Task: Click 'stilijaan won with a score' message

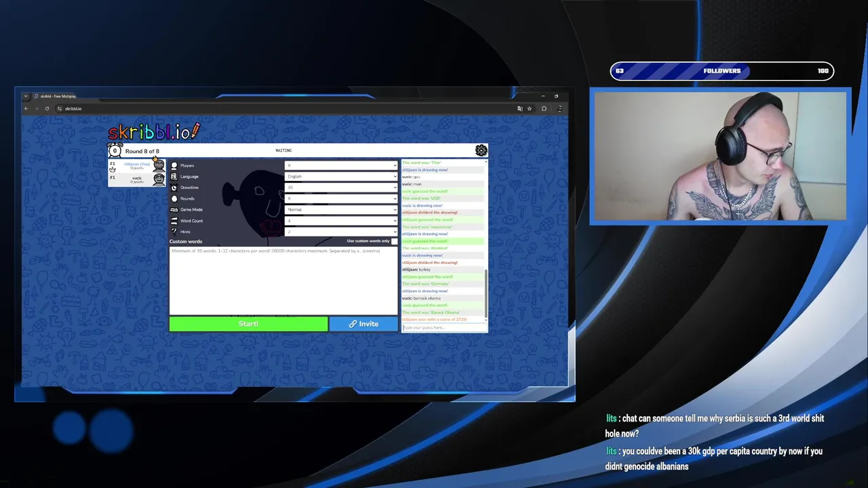Action: click(435, 319)
